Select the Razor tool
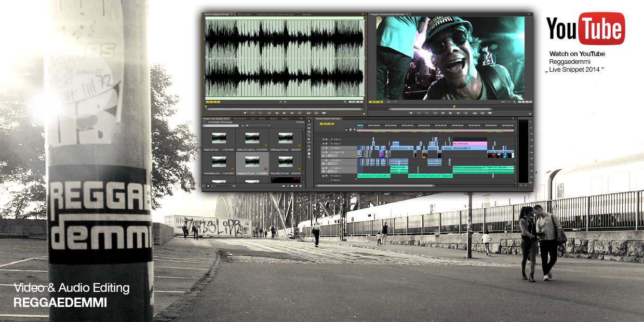The image size is (644, 322). coord(309,139)
